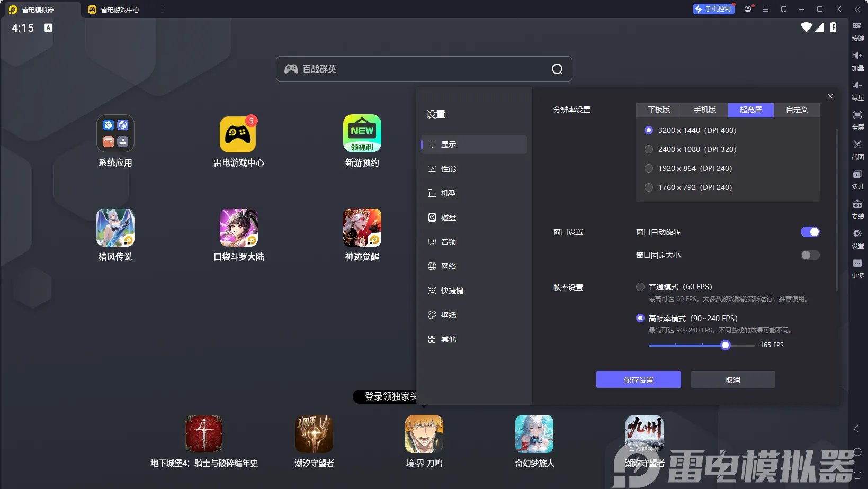Switch to 手机版 resolution tab

point(705,110)
